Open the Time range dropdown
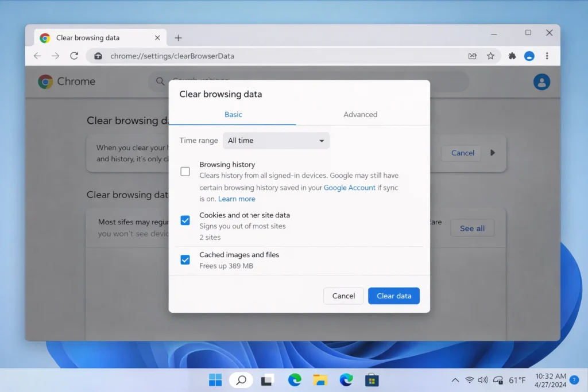The height and width of the screenshot is (392, 588). pos(276,140)
